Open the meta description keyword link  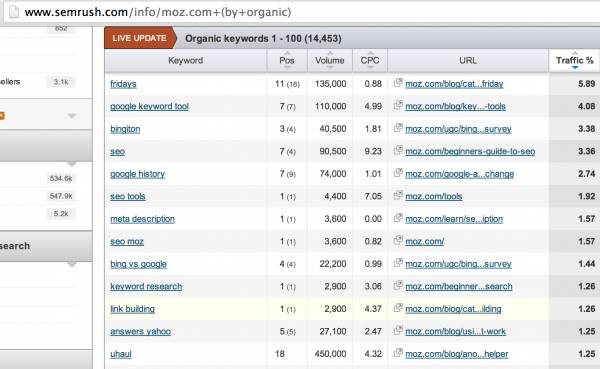142,219
